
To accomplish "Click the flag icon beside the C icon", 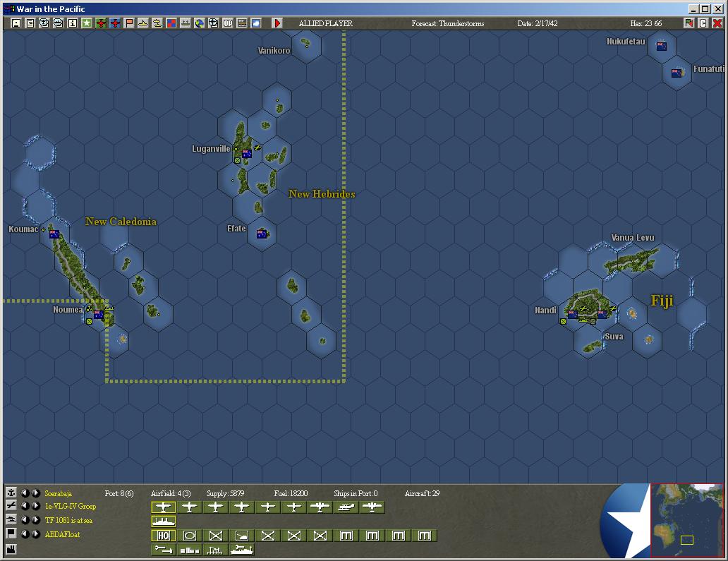I will coord(688,23).
